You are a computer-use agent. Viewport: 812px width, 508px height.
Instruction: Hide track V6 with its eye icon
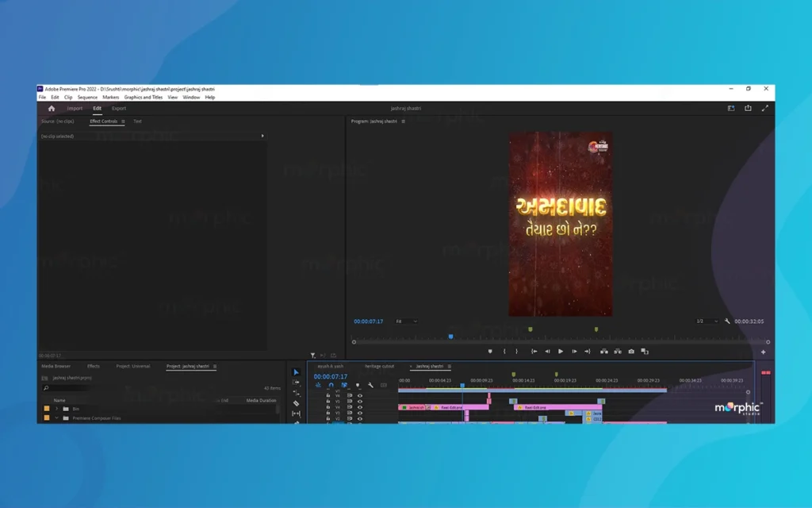pos(360,395)
